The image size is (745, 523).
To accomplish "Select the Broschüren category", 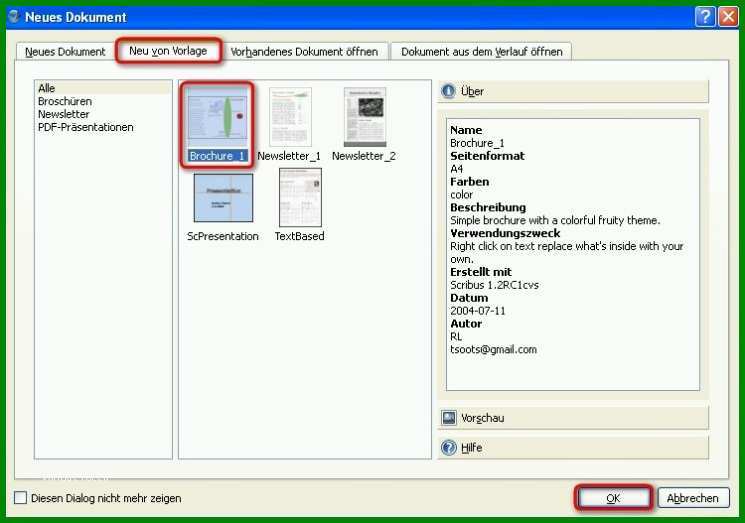I will click(65, 101).
